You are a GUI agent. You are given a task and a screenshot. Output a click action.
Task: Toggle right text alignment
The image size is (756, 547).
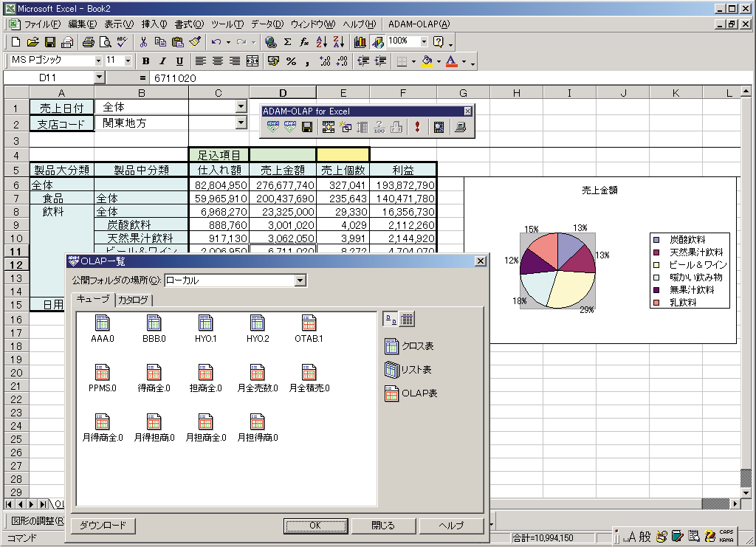[235, 61]
